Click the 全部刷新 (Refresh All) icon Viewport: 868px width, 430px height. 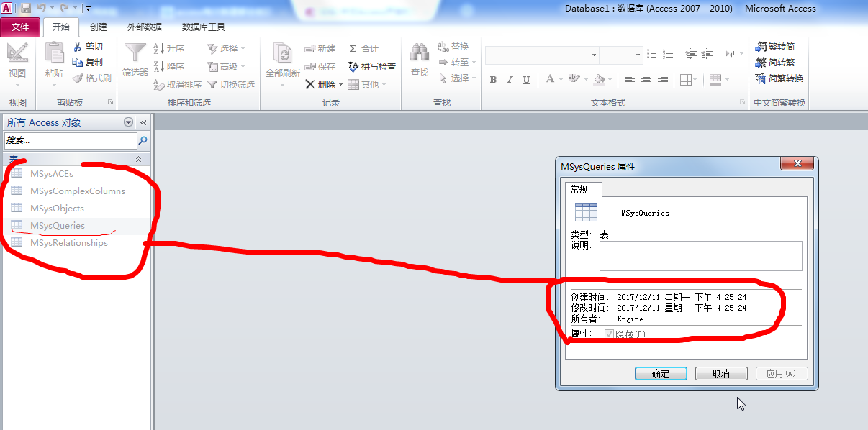[x=283, y=53]
